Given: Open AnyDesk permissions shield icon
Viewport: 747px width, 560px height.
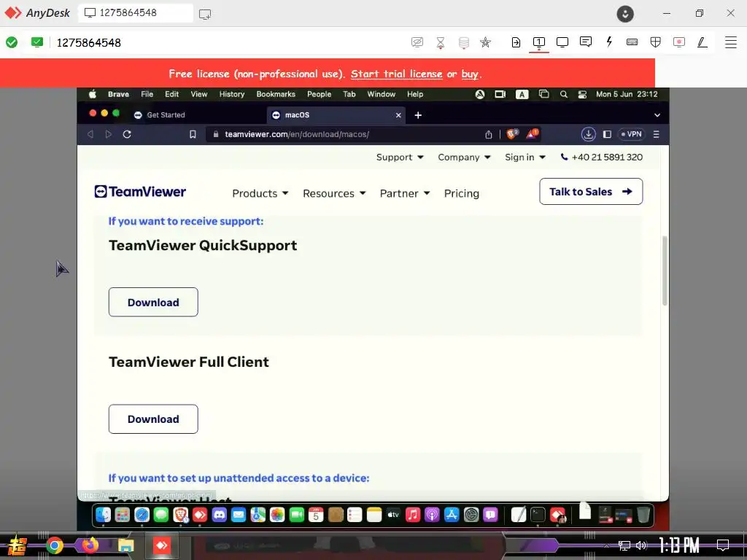Looking at the screenshot, I should coord(656,42).
